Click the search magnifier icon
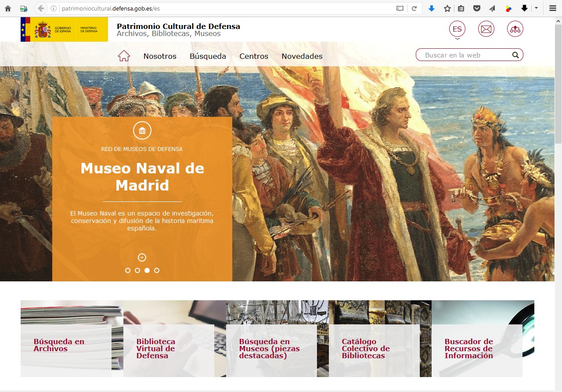Viewport: 562px width, 392px height. pyautogui.click(x=515, y=55)
